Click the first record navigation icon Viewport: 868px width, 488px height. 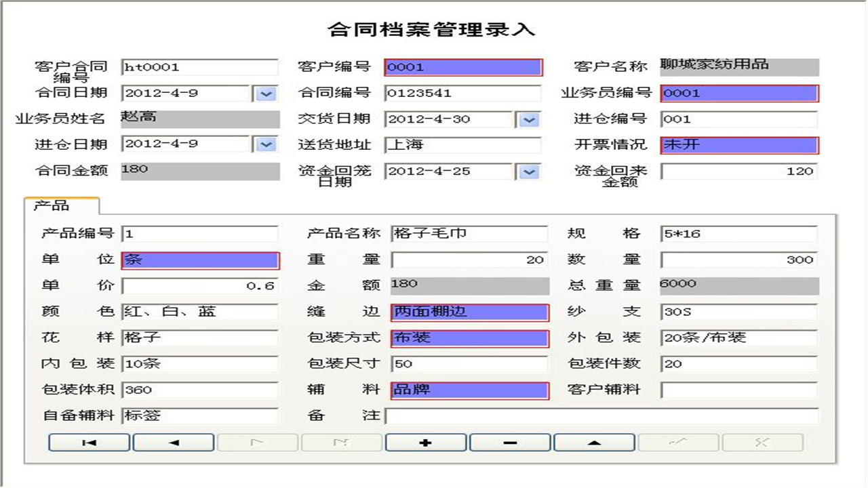89,442
